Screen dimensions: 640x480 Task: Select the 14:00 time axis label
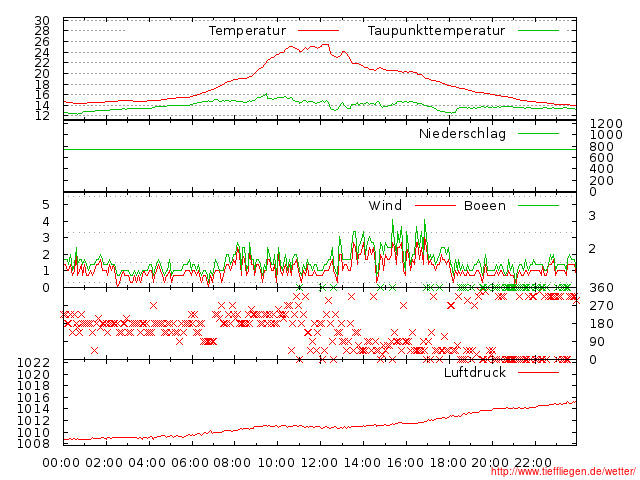click(x=362, y=463)
